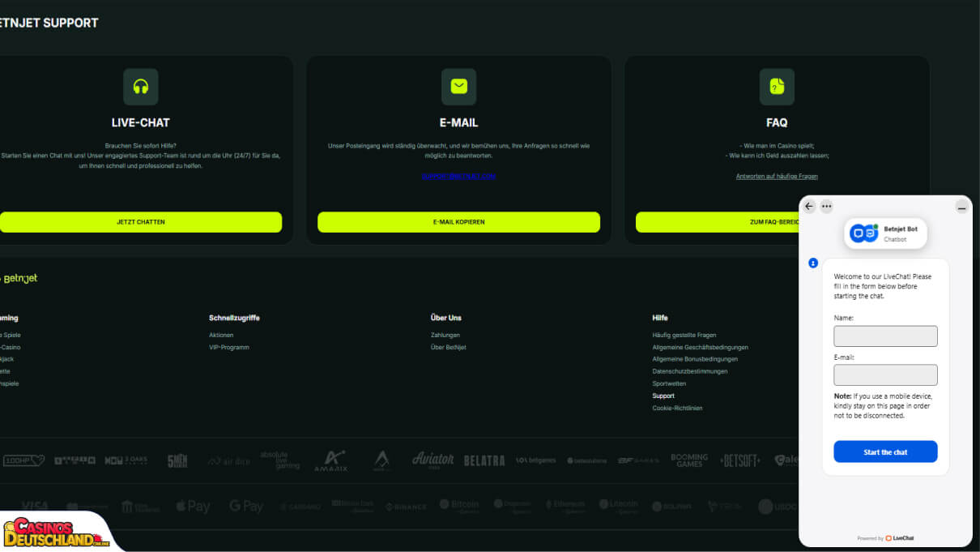Open the Support footer link
Image resolution: width=980 pixels, height=552 pixels.
click(x=663, y=396)
